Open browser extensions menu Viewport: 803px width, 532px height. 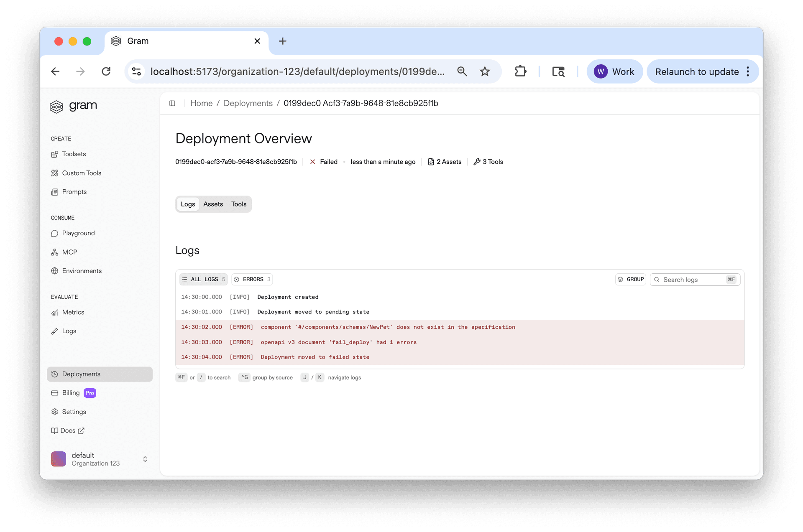click(521, 71)
